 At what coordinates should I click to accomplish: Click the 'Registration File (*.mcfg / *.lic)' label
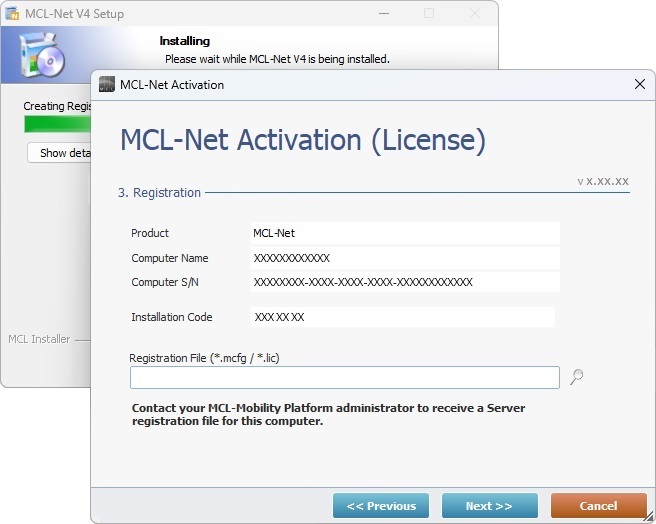click(x=204, y=358)
